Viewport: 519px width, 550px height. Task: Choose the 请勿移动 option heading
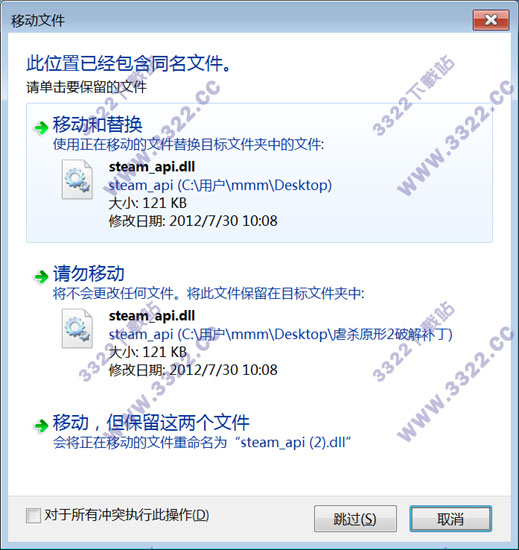pyautogui.click(x=89, y=274)
